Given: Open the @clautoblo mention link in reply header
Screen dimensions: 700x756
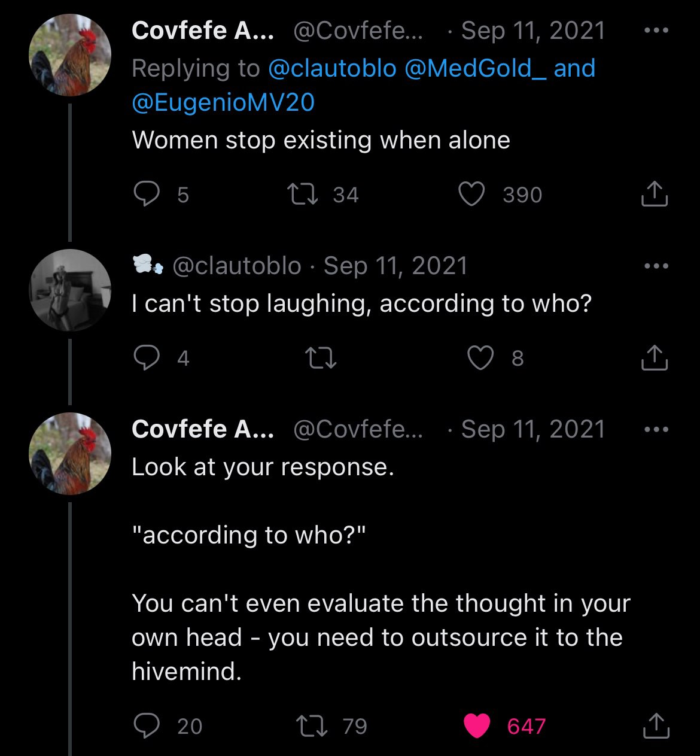Looking at the screenshot, I should (332, 68).
